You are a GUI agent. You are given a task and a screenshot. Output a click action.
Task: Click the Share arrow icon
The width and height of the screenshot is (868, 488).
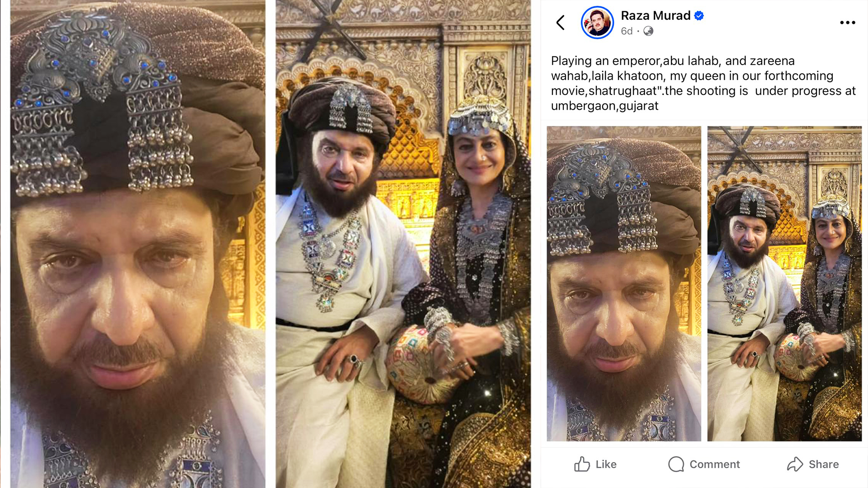tap(795, 464)
